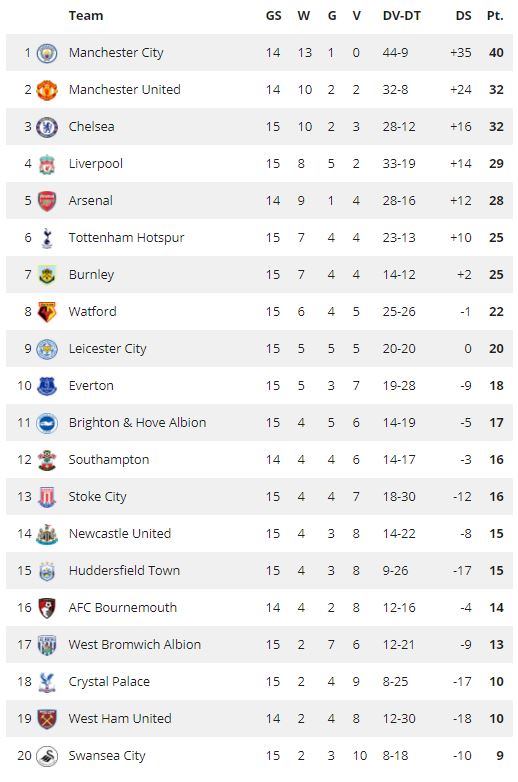Viewport: 518px width, 782px height.
Task: Click the Watford club crest
Action: (x=47, y=312)
